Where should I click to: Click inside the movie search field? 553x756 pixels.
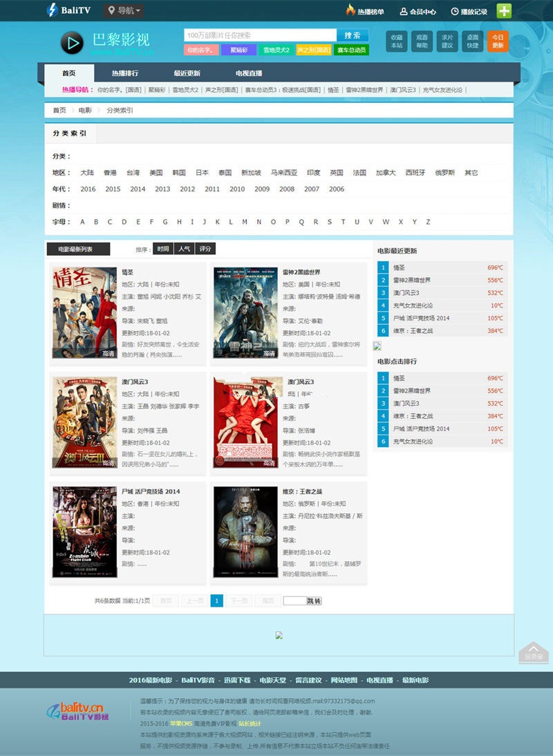[x=260, y=35]
